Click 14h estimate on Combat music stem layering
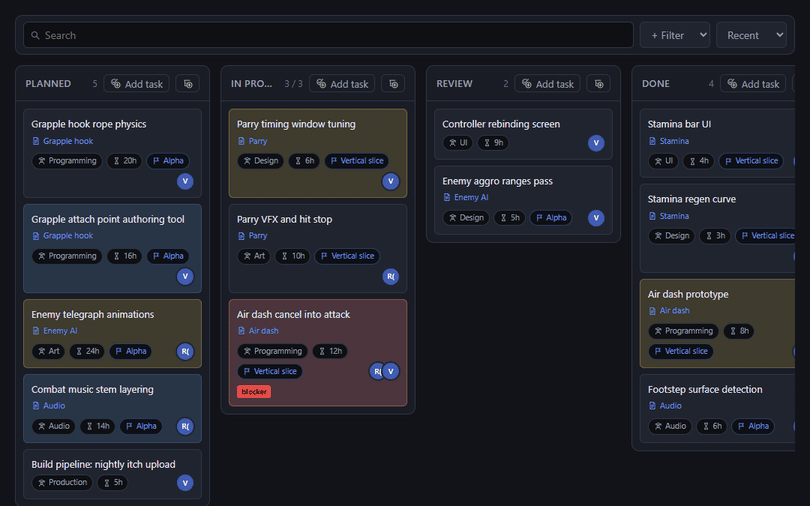Screen dimensions: 810x506 98,426
